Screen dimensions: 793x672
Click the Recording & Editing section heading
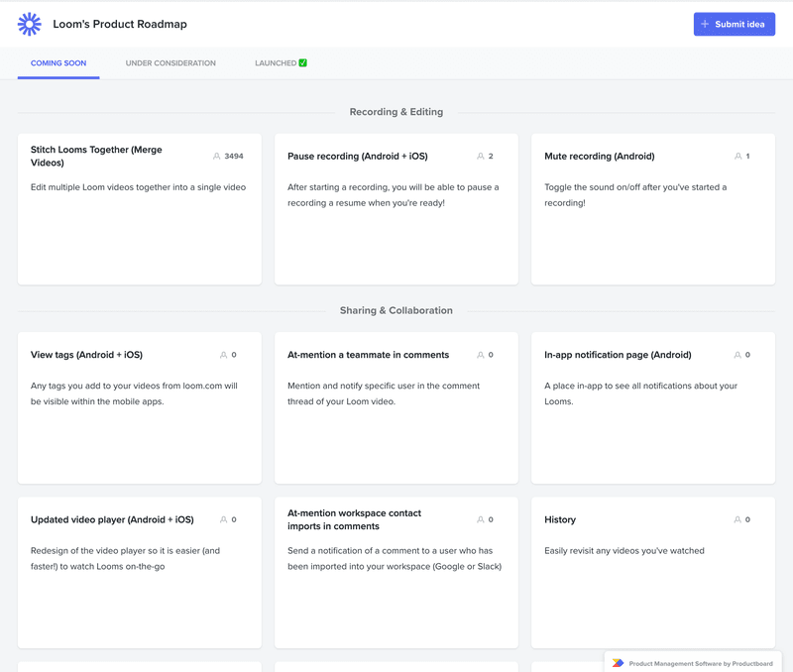(396, 112)
